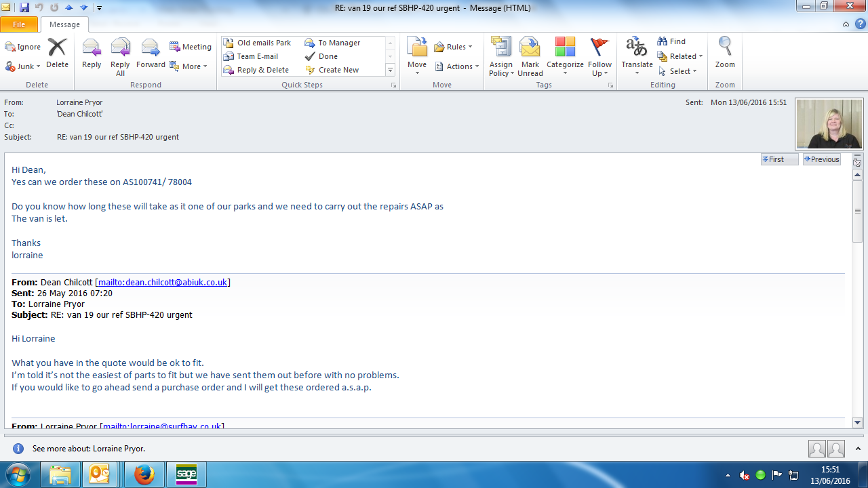Open Outlook Help question mark icon
The image size is (868, 488).
[860, 24]
